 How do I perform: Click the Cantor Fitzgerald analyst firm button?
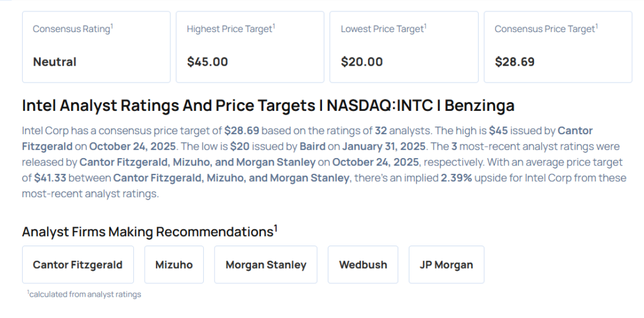tap(77, 264)
